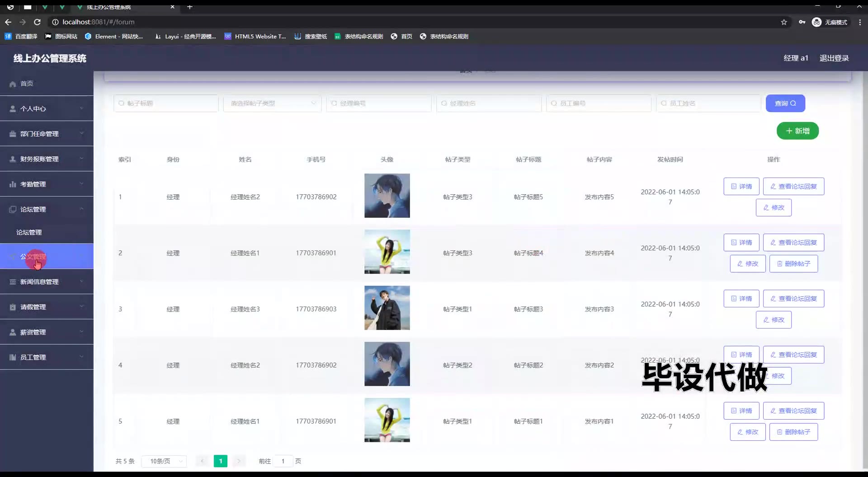The height and width of the screenshot is (477, 868).
Task: Click the 经理姓名 search field
Action: [x=489, y=103]
